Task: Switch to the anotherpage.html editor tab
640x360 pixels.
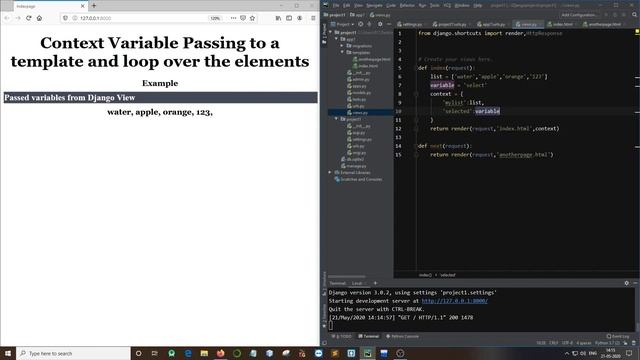Action: [602, 24]
